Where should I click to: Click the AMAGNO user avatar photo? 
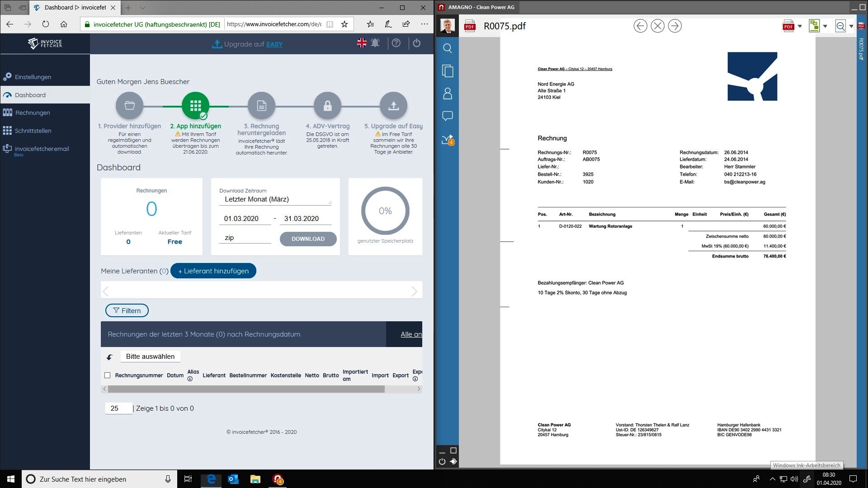[448, 26]
